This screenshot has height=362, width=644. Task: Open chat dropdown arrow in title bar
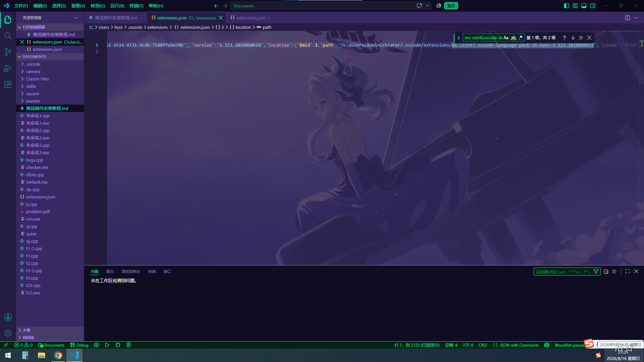pos(427,6)
